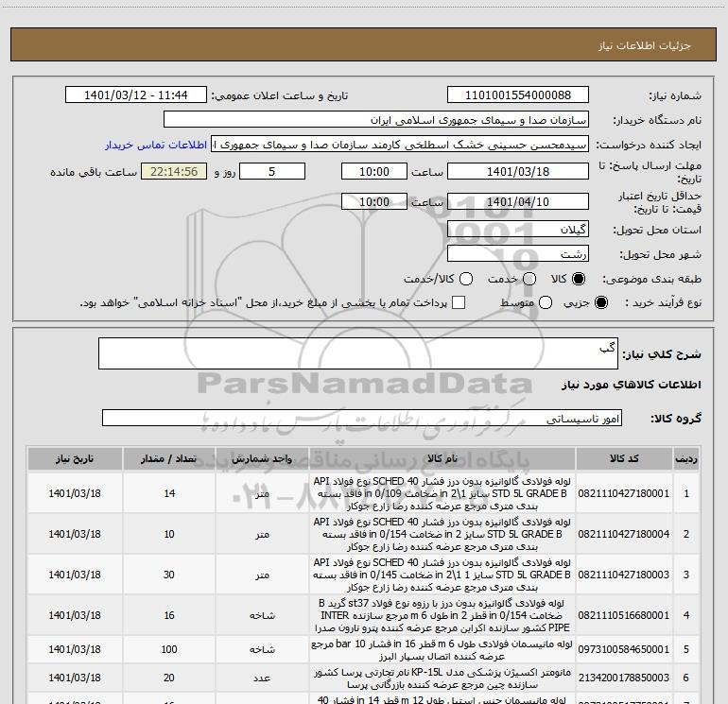Viewport: 728px width, 704px height.
Task: Choose the متوسط purchase type radio
Action: pos(546,302)
